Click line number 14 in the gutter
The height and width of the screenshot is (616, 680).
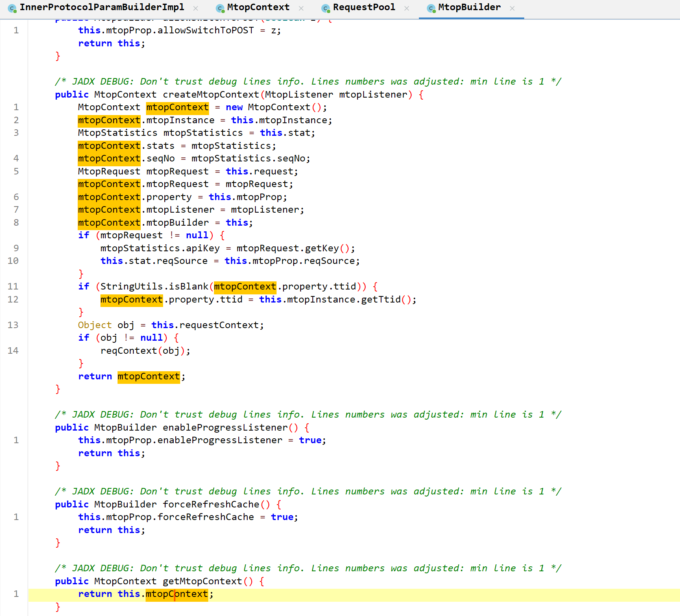(x=13, y=351)
